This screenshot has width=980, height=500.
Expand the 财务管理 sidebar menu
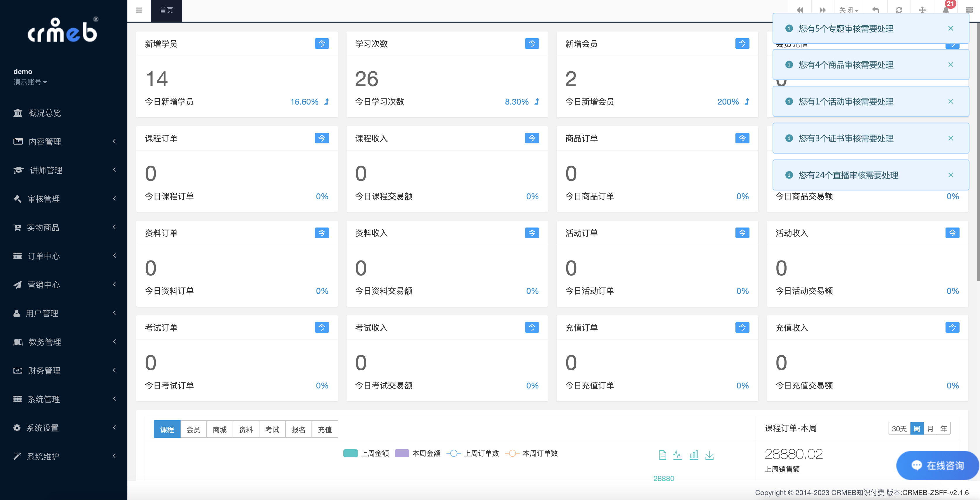point(63,371)
